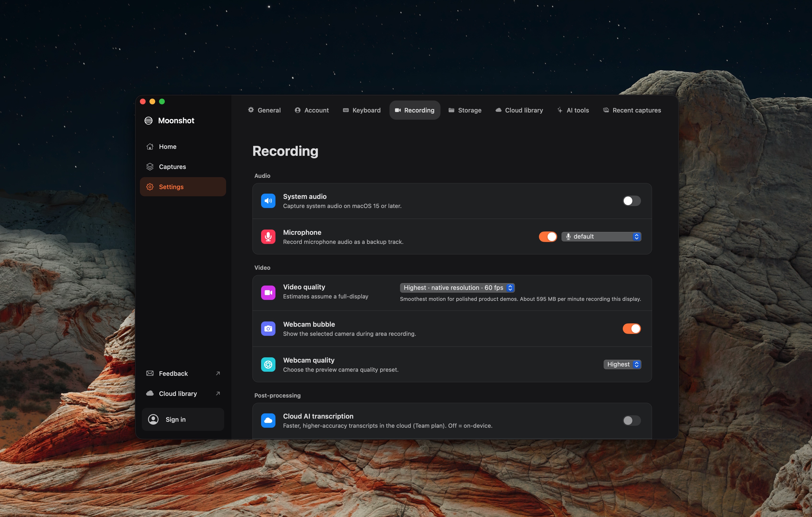Click the sidebar Cloud library cloud icon
This screenshot has width=812, height=517.
[150, 393]
